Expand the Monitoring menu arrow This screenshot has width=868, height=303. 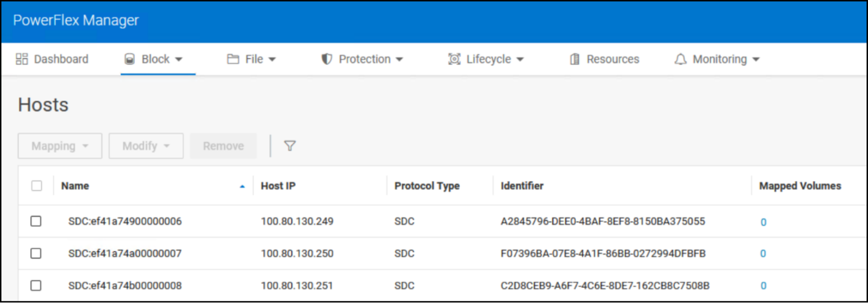756,59
